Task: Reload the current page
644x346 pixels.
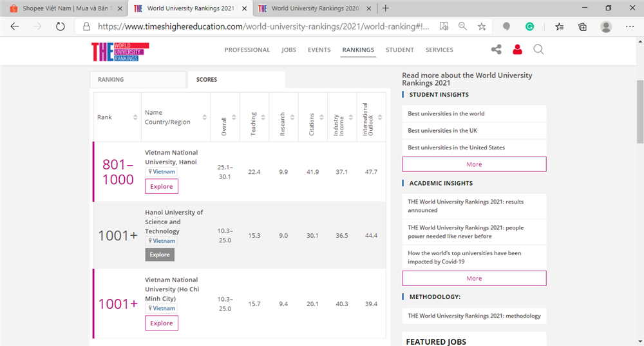Action: [61, 26]
